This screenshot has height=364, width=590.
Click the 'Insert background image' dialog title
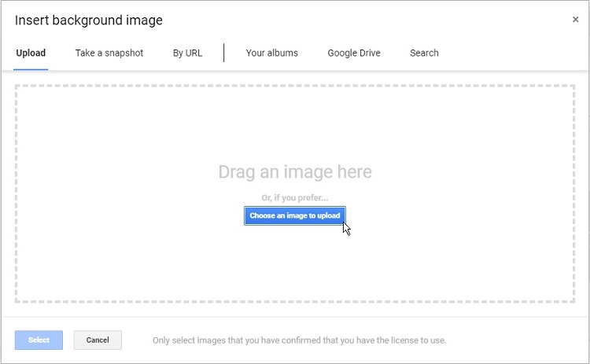point(89,20)
